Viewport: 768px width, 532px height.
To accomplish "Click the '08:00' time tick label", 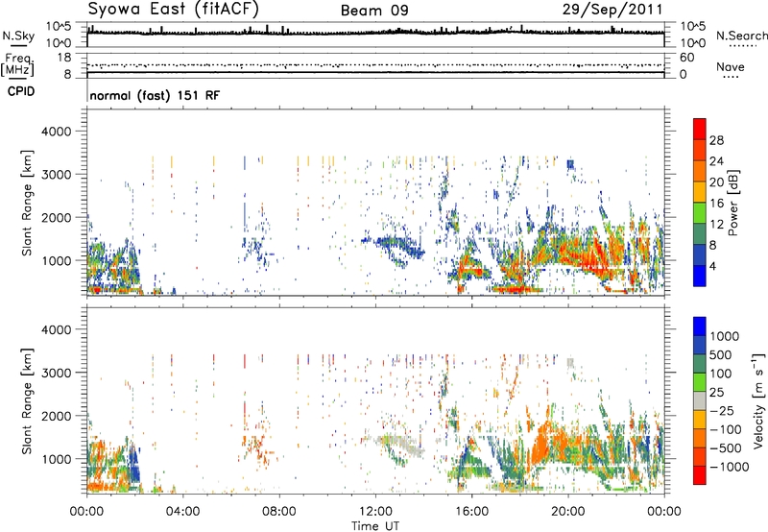I will [278, 512].
